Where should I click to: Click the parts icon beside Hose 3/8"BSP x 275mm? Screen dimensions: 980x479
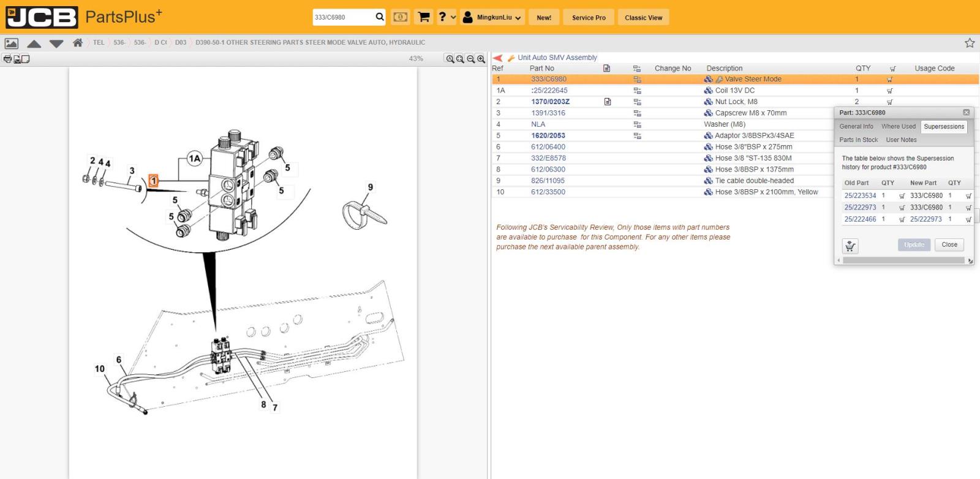point(708,147)
